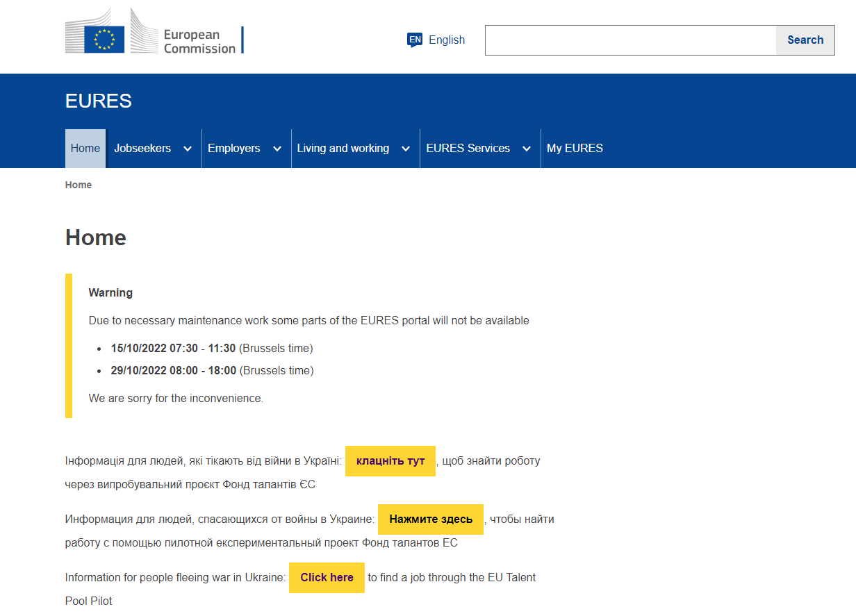
Task: Click the yellow 'Click here' button
Action: coord(327,578)
